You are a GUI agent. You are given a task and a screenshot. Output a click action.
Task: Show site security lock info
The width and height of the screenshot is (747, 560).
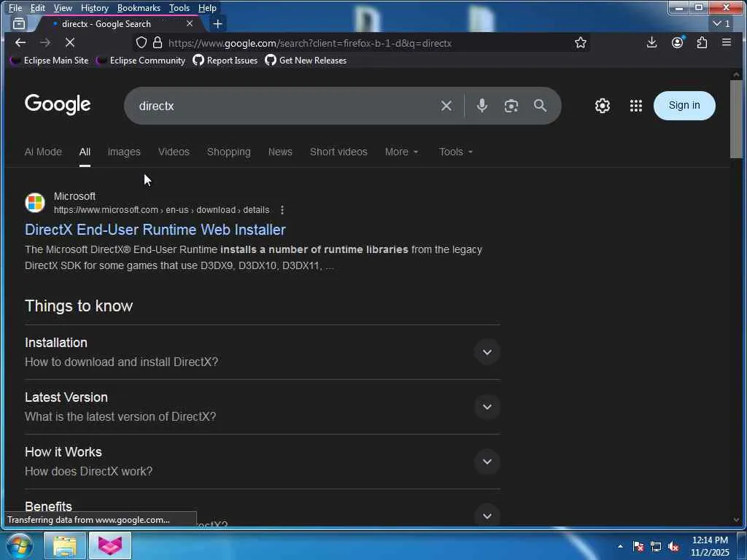(158, 43)
